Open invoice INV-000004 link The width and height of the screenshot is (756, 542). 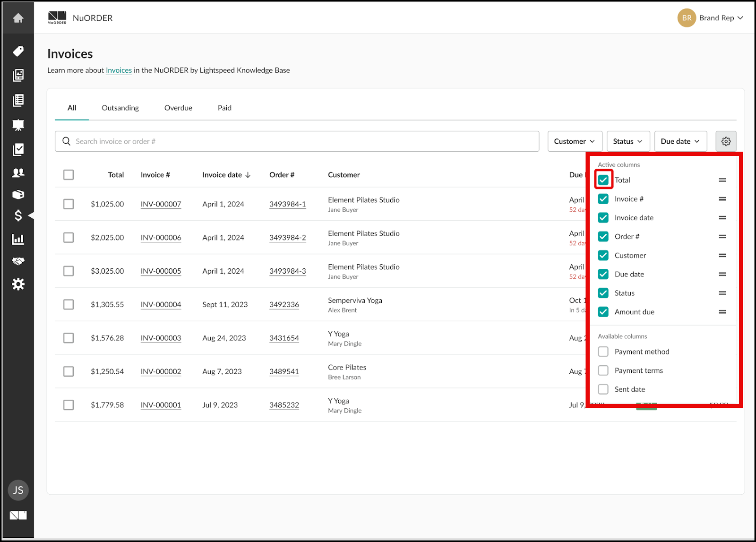(x=161, y=305)
